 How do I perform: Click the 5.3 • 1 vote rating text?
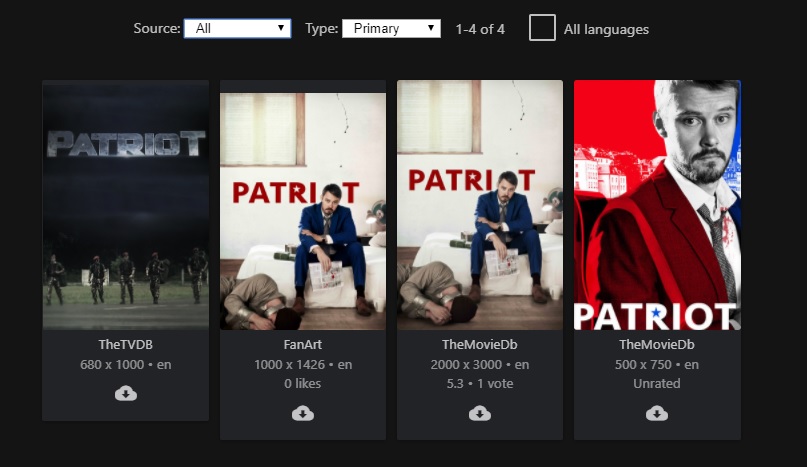tap(480, 384)
